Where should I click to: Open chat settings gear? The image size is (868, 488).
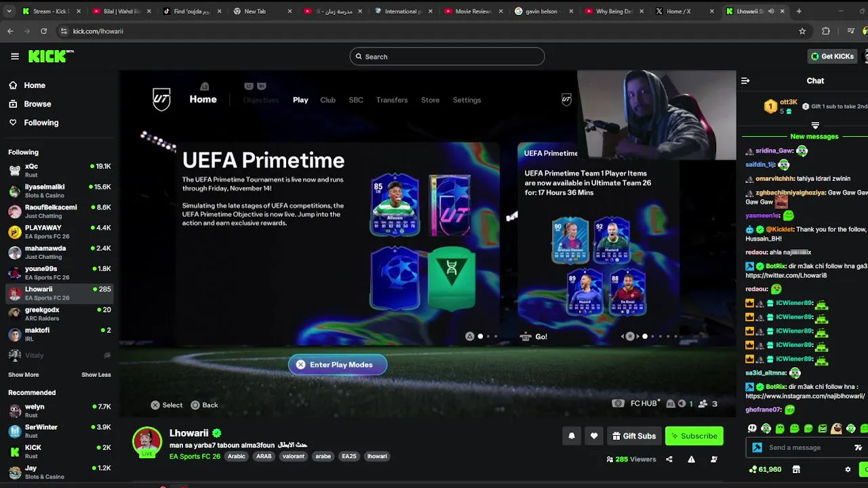coord(848,469)
